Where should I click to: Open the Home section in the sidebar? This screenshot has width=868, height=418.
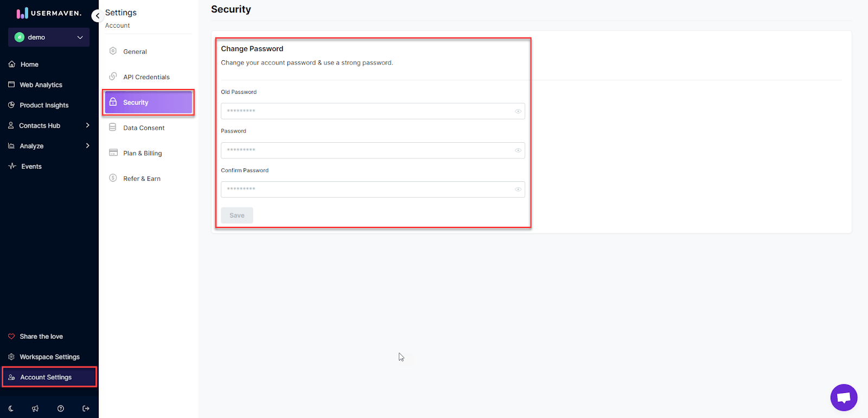click(29, 64)
